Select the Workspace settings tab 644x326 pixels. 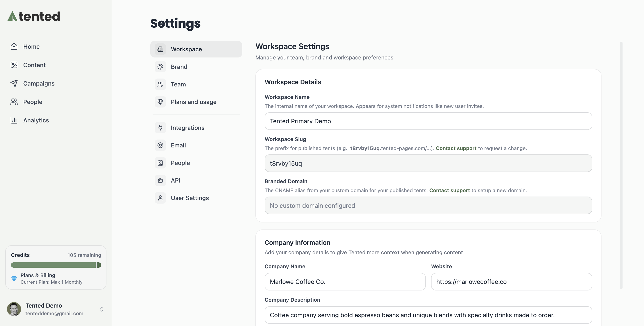pos(196,49)
